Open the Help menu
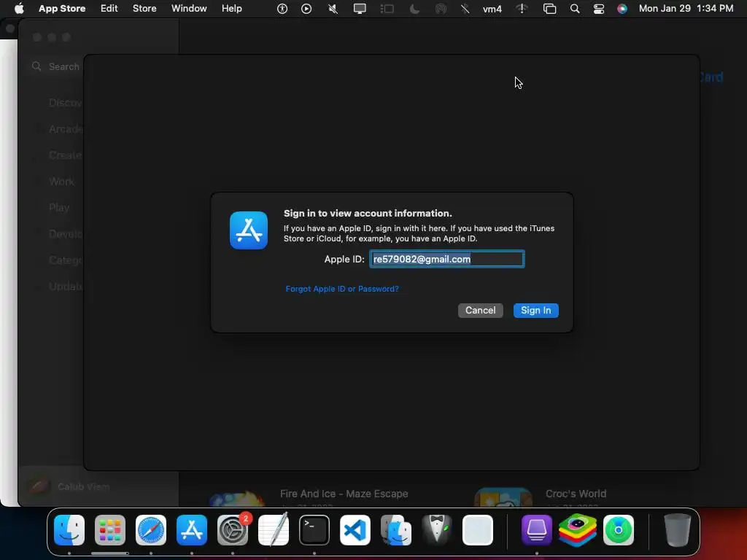747x560 pixels. point(231,9)
